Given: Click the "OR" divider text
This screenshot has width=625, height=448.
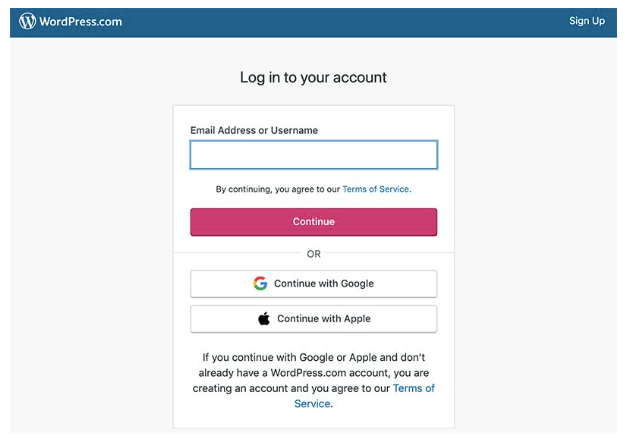Looking at the screenshot, I should pos(313,254).
